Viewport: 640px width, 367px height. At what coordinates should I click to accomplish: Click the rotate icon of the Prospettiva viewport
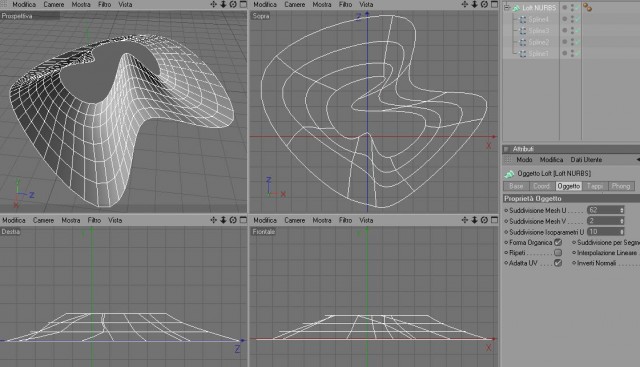[x=233, y=4]
